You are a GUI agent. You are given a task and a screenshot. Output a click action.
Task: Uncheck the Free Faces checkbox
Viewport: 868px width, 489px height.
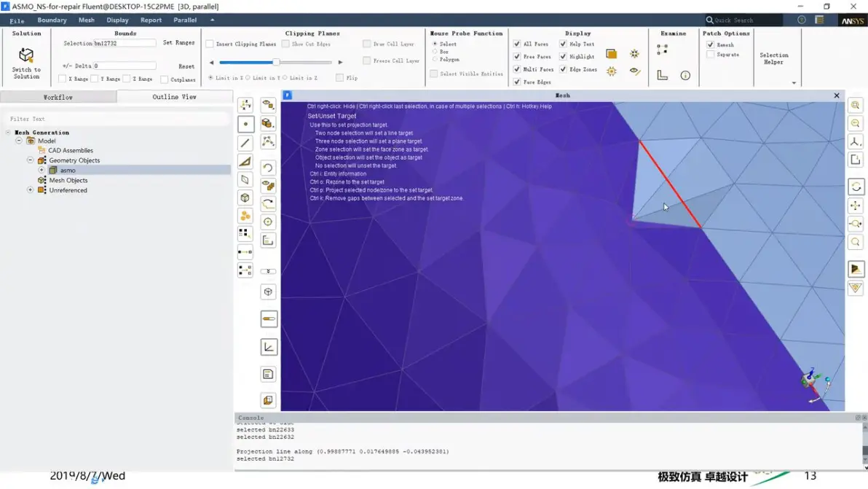tap(517, 57)
